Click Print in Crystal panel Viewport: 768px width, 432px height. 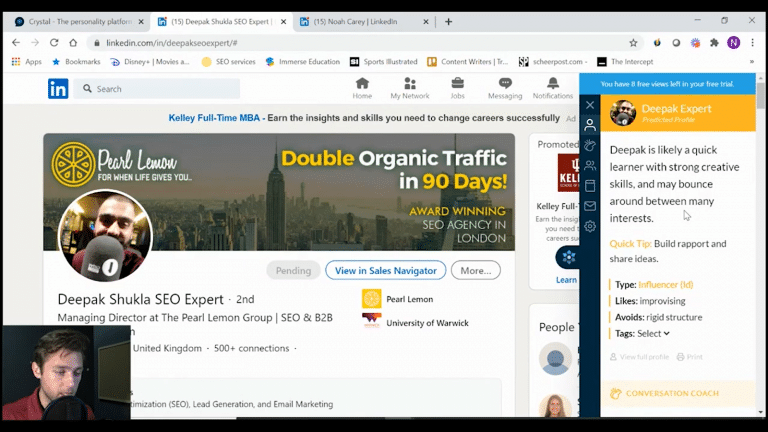(690, 357)
